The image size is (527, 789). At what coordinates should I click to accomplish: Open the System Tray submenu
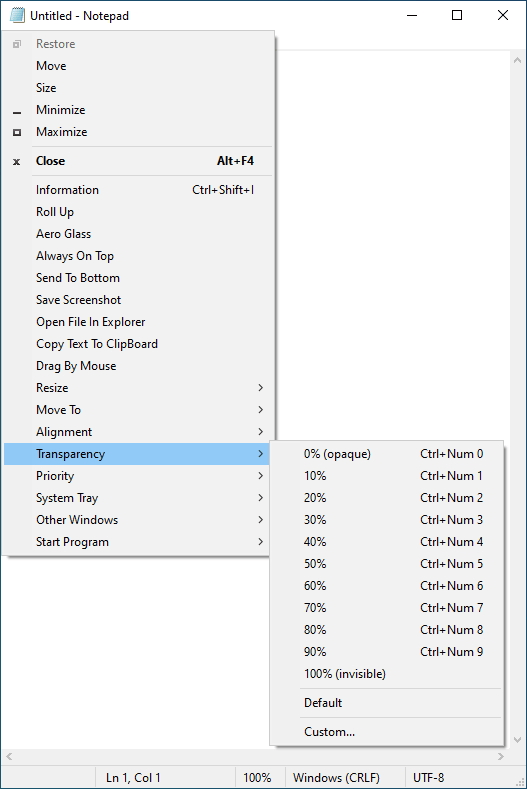coord(138,498)
